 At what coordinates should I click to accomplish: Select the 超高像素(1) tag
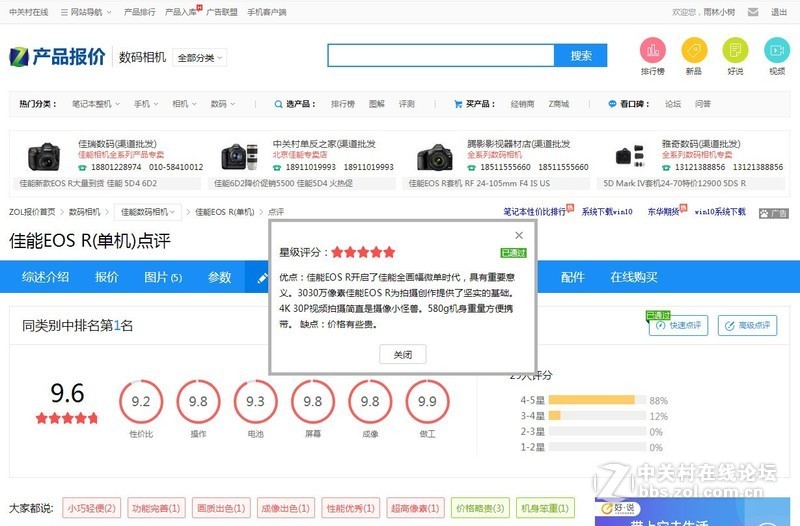[415, 508]
